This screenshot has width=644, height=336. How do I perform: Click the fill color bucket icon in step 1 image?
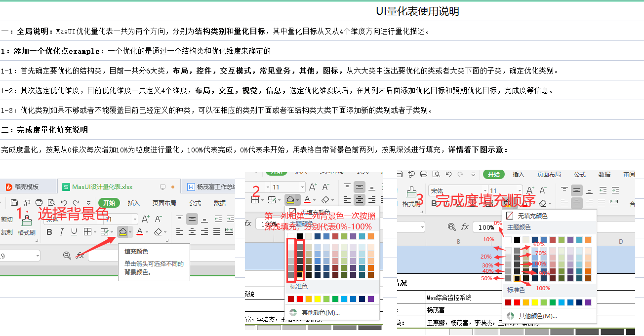pyautogui.click(x=122, y=232)
